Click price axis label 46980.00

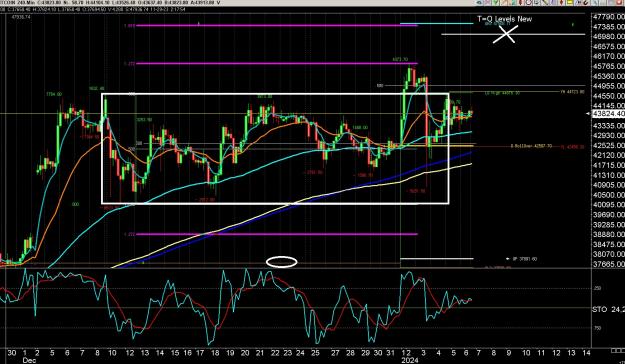coord(609,37)
